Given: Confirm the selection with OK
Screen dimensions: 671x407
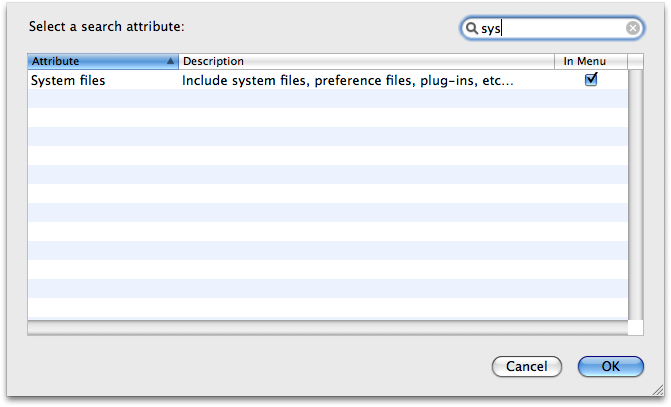Looking at the screenshot, I should pos(611,366).
